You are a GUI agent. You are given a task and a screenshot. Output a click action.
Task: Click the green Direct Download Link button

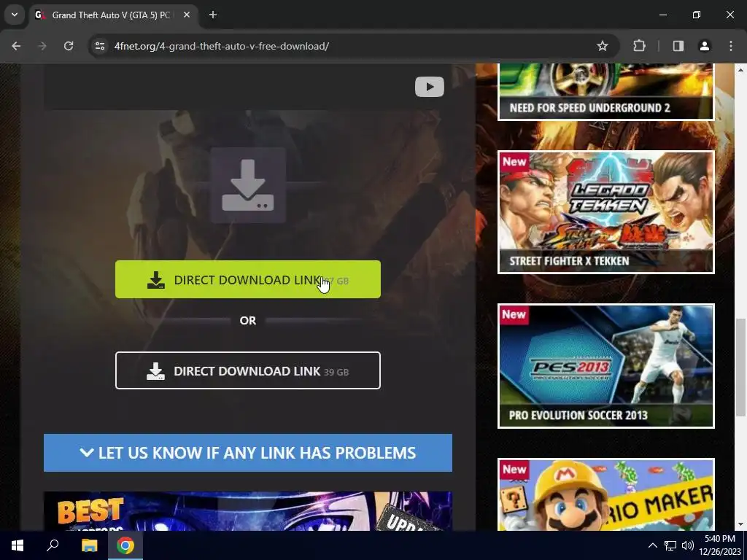point(248,279)
